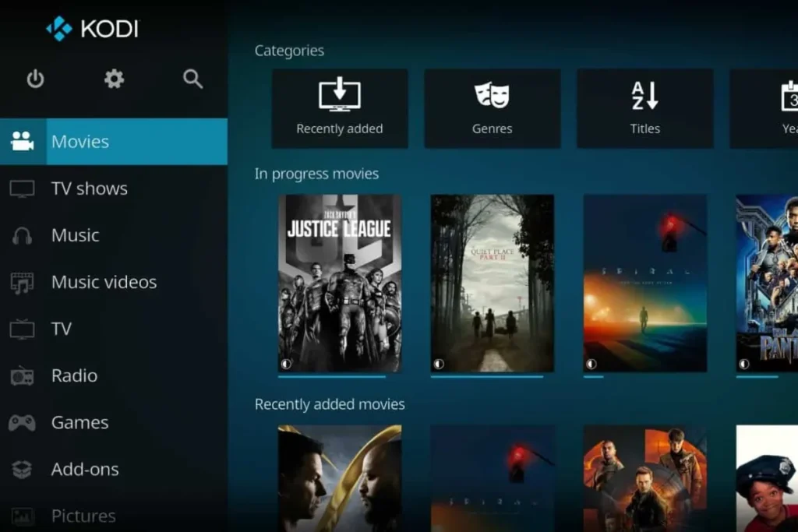Image resolution: width=798 pixels, height=532 pixels.
Task: Open Music videos in sidebar
Action: point(114,282)
